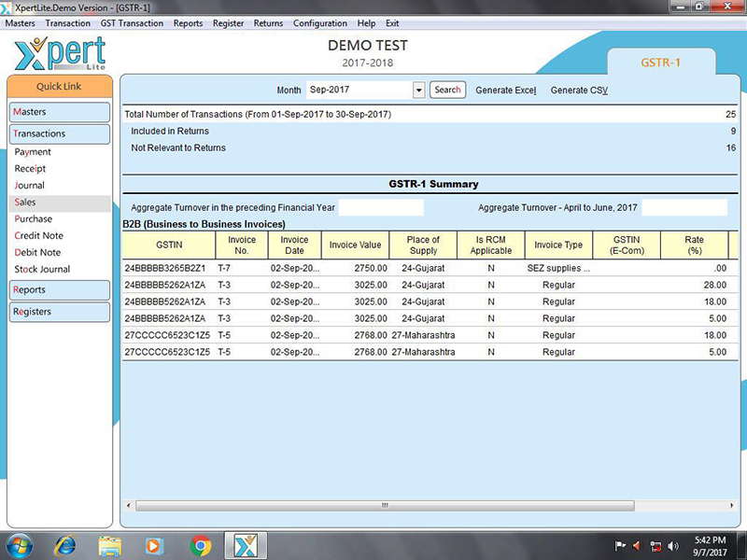
Task: Launch Google Chrome from the taskbar
Action: pos(201,546)
